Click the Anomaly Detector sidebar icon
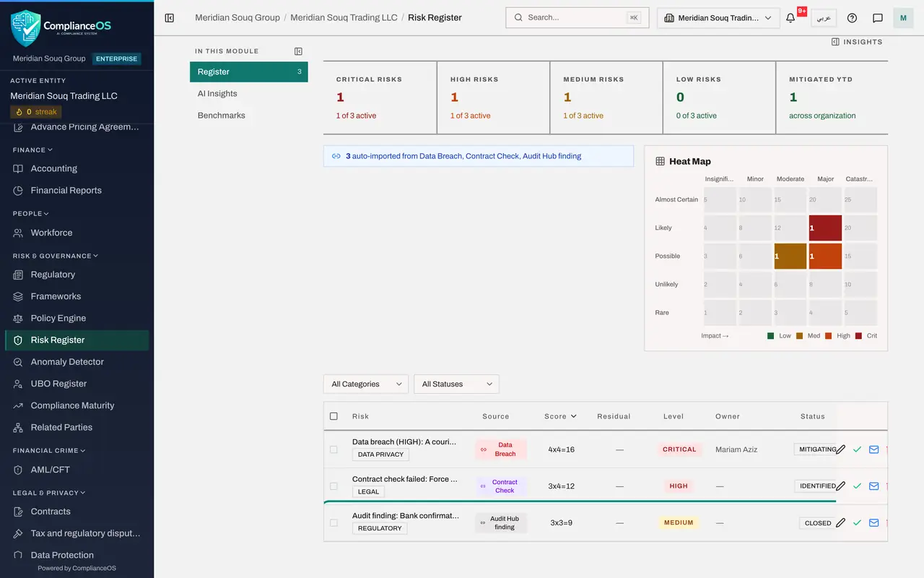 [x=18, y=362]
